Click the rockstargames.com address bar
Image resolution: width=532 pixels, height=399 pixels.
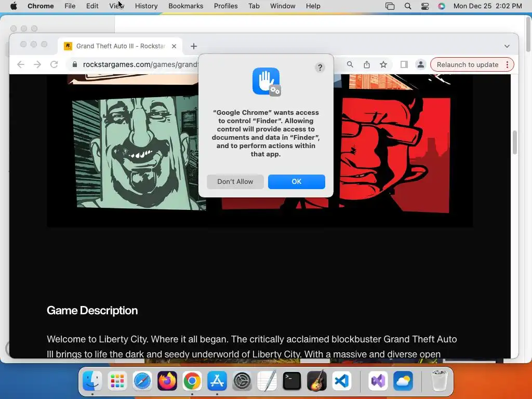(140, 64)
